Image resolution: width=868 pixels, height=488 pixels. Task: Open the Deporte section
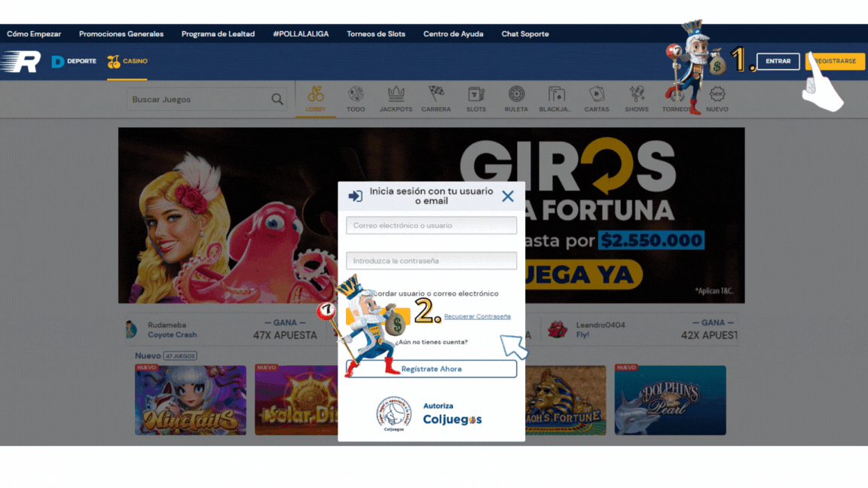coord(74,62)
